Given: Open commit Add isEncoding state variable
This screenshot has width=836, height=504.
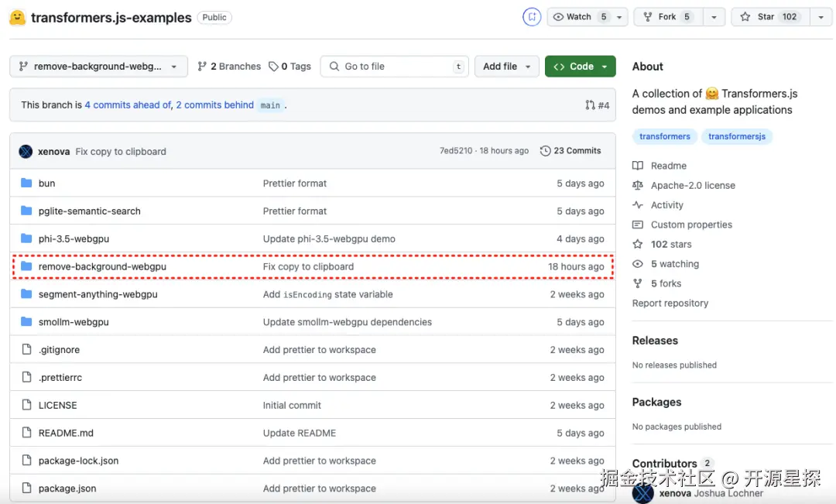Looking at the screenshot, I should click(x=328, y=294).
